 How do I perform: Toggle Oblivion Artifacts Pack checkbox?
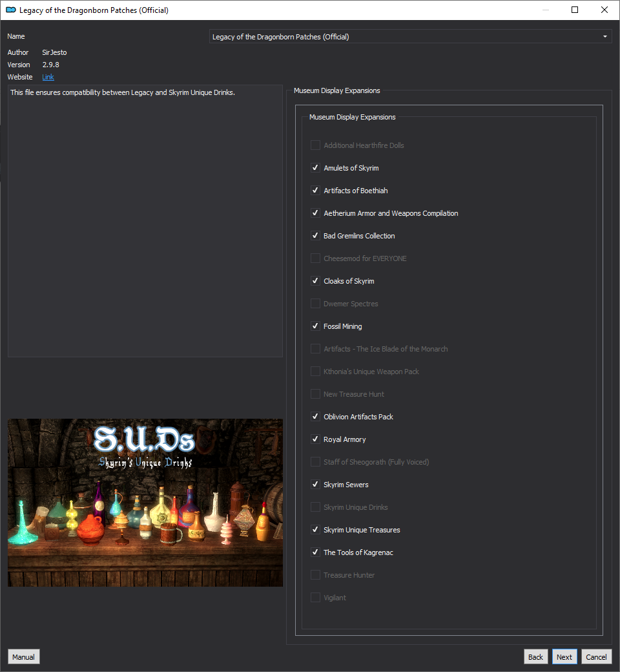click(315, 417)
